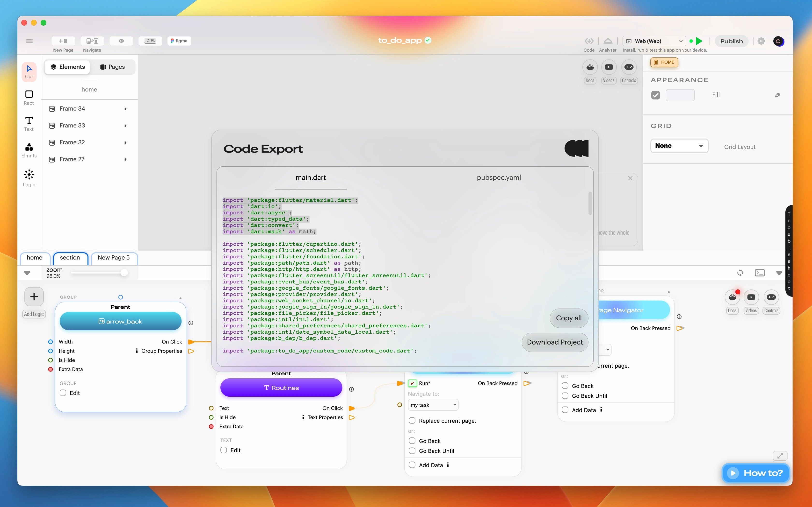
Task: Run the app with green play icon
Action: click(x=699, y=41)
